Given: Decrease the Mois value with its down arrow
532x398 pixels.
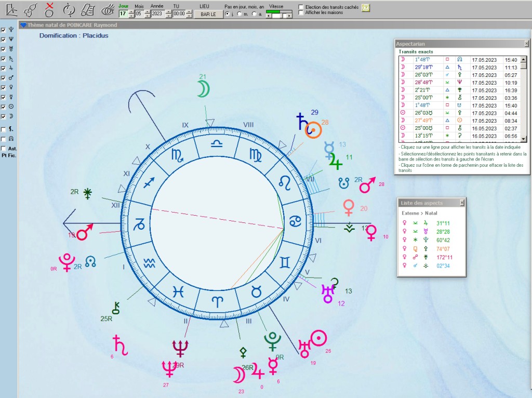Looking at the screenshot, I should pos(148,16).
